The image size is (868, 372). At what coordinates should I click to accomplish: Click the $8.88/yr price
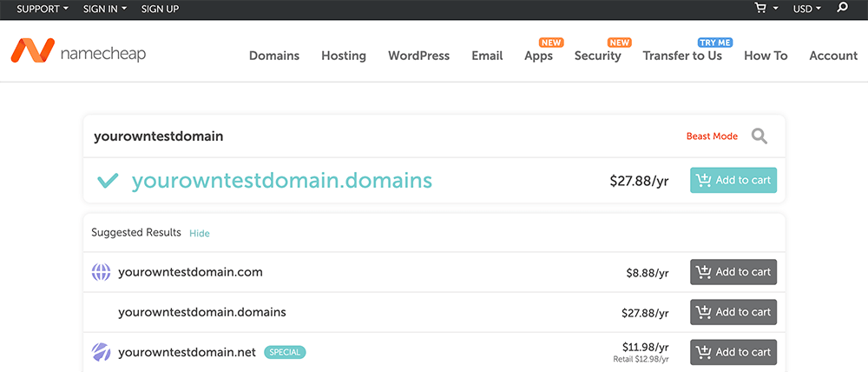(x=648, y=273)
